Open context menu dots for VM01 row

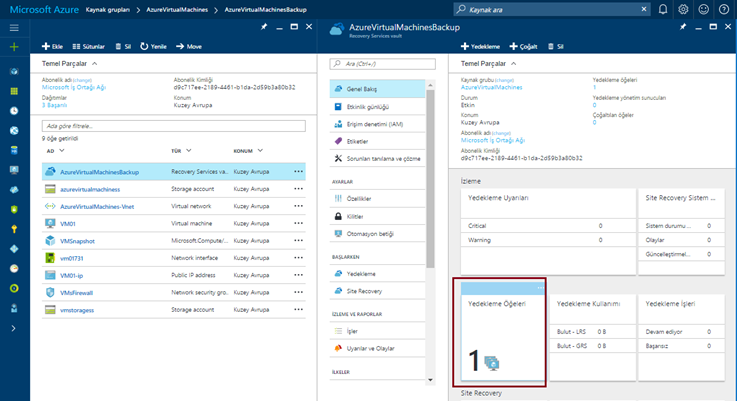coord(298,223)
